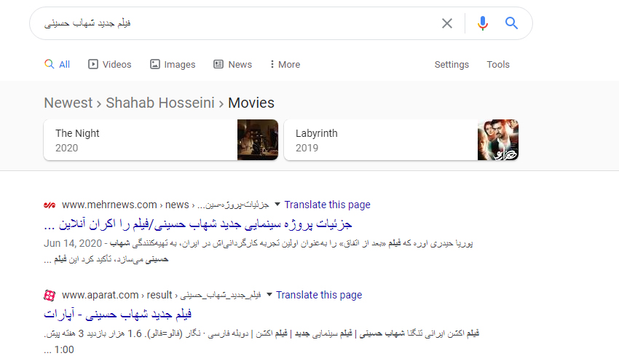
Task: Click the Jun 14, 2020 snippet date
Action: point(73,244)
